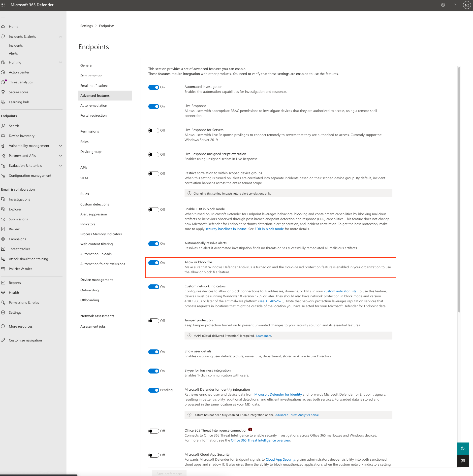Image resolution: width=473 pixels, height=476 pixels.
Task: Open Web content filtering rules
Action: [x=96, y=244]
